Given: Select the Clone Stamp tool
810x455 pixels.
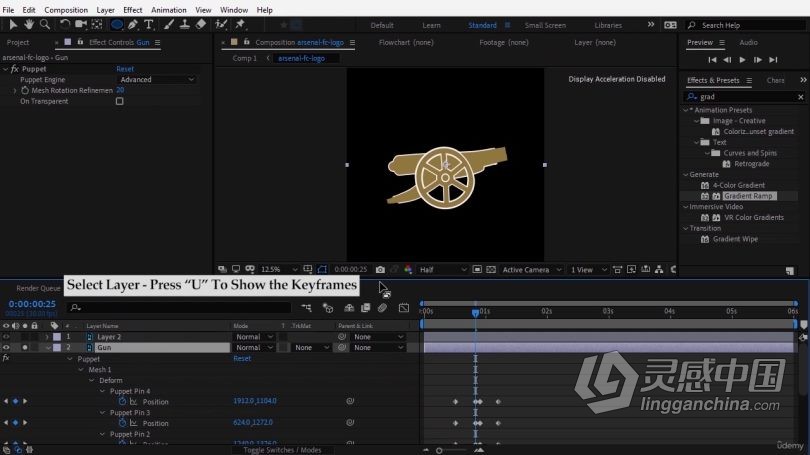Looking at the screenshot, I should (x=184, y=24).
